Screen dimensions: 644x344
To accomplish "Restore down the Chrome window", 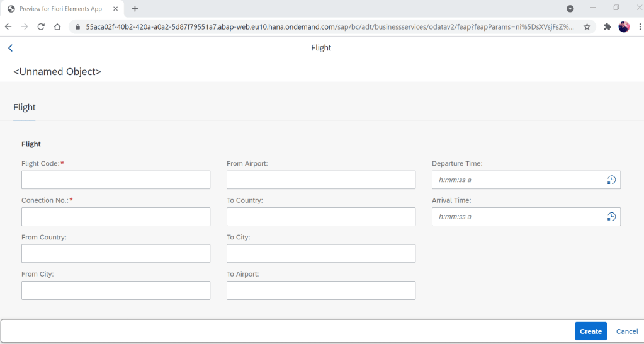I will (616, 8).
